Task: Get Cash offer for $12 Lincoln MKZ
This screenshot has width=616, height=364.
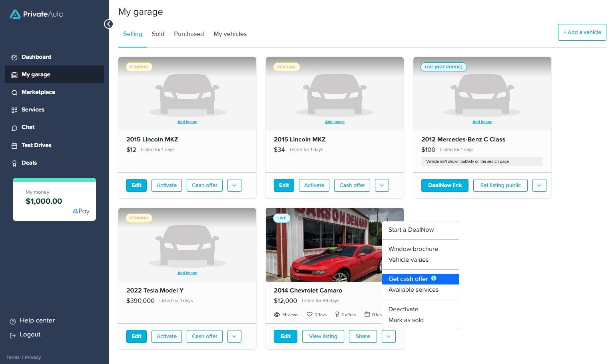Action: coord(205,185)
